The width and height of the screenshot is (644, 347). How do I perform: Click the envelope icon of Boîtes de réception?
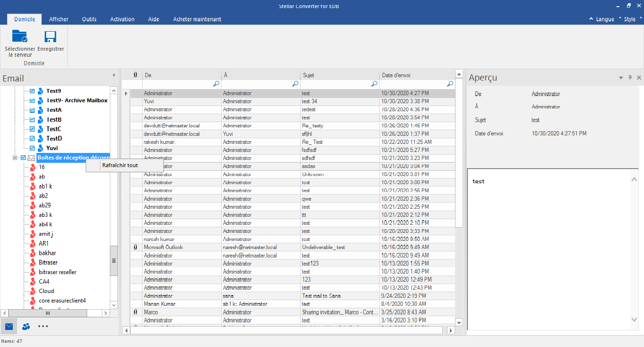tap(31, 158)
